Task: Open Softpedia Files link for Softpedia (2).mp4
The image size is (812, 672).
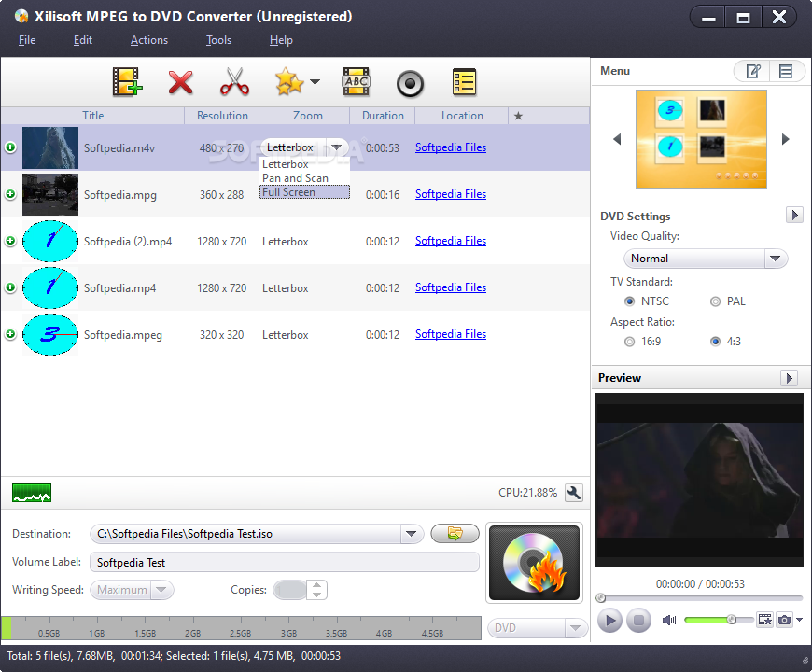Action: [x=451, y=241]
